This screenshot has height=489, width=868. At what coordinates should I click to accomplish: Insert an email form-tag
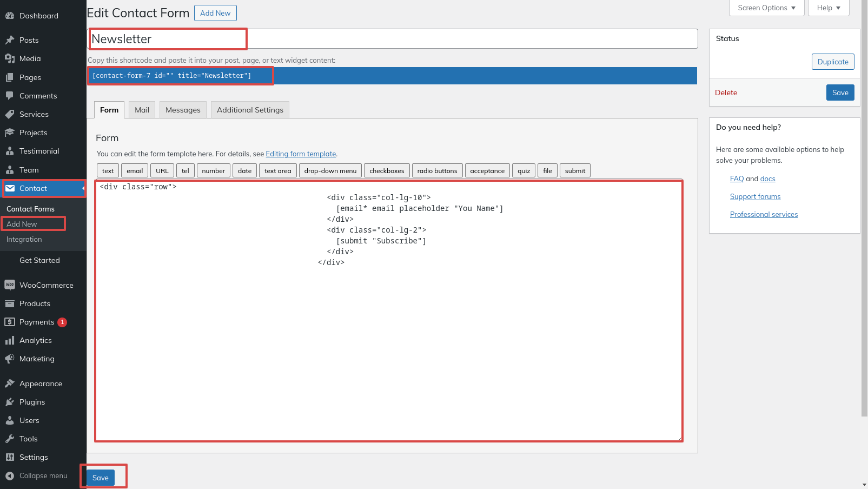[x=135, y=171]
